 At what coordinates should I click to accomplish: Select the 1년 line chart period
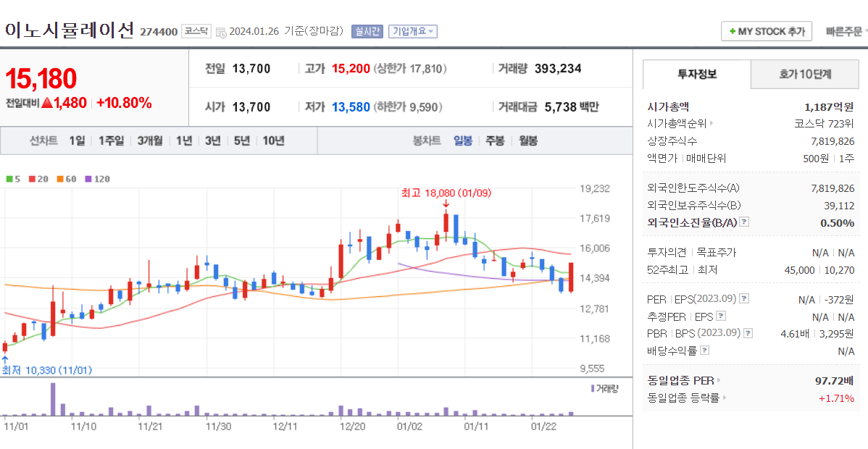[x=184, y=140]
